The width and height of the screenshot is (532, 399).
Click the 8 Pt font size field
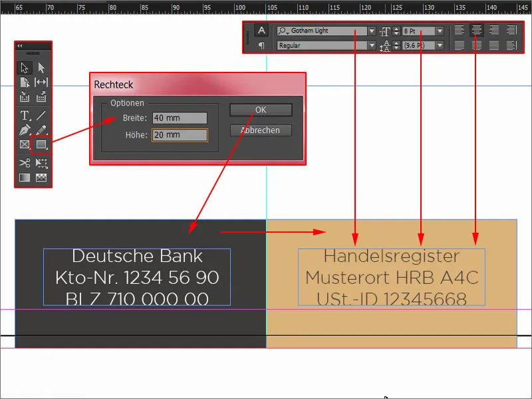[x=419, y=31]
